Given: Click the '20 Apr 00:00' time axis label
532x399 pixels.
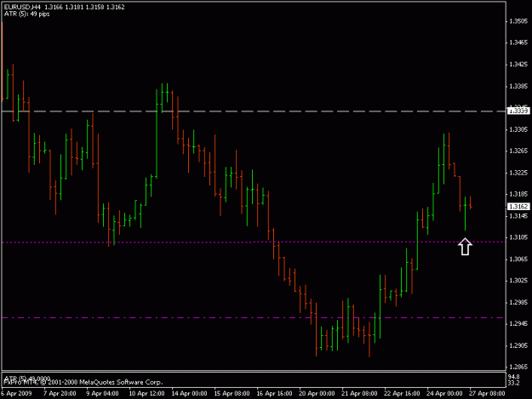Looking at the screenshot, I should [317, 394].
